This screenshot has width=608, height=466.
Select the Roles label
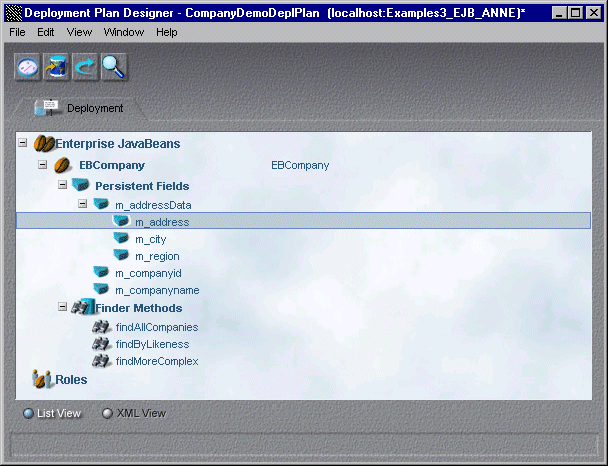pyautogui.click(x=71, y=380)
